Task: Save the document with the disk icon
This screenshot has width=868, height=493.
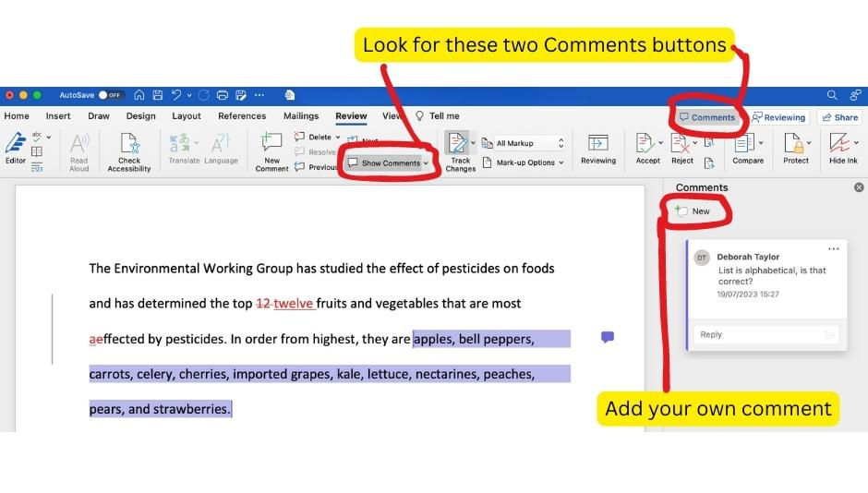Action: [x=158, y=95]
